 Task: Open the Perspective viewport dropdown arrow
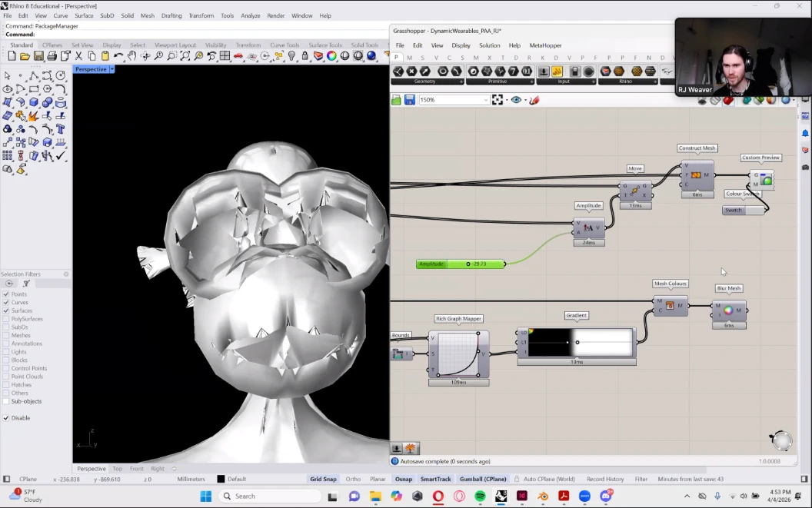coord(112,69)
